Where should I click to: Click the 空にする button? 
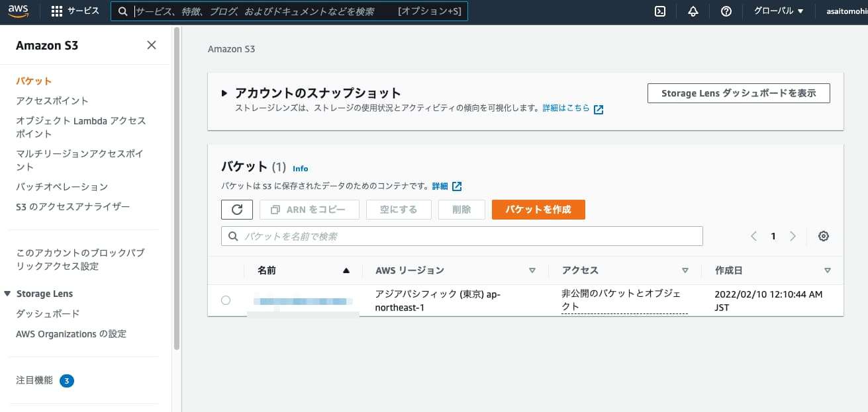[x=399, y=210]
